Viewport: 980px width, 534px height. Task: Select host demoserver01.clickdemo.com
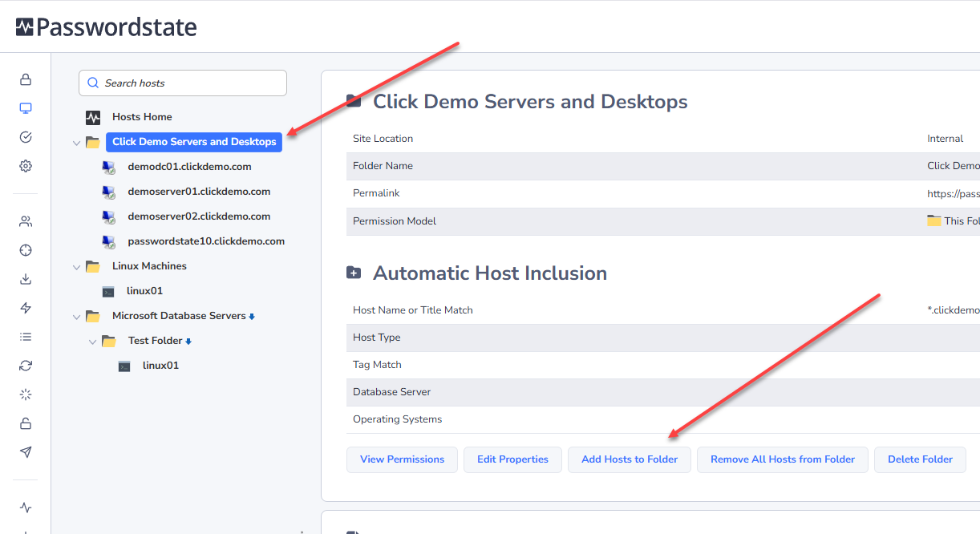[x=199, y=192]
